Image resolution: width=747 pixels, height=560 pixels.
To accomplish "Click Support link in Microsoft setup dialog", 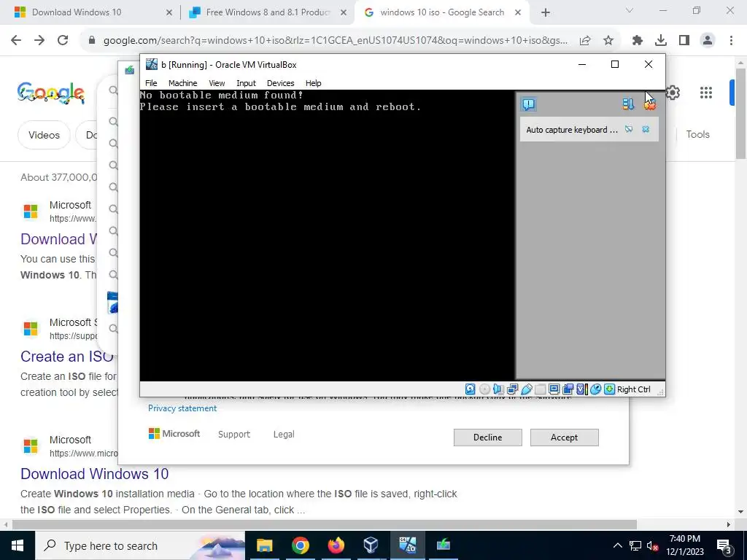I will [x=234, y=435].
